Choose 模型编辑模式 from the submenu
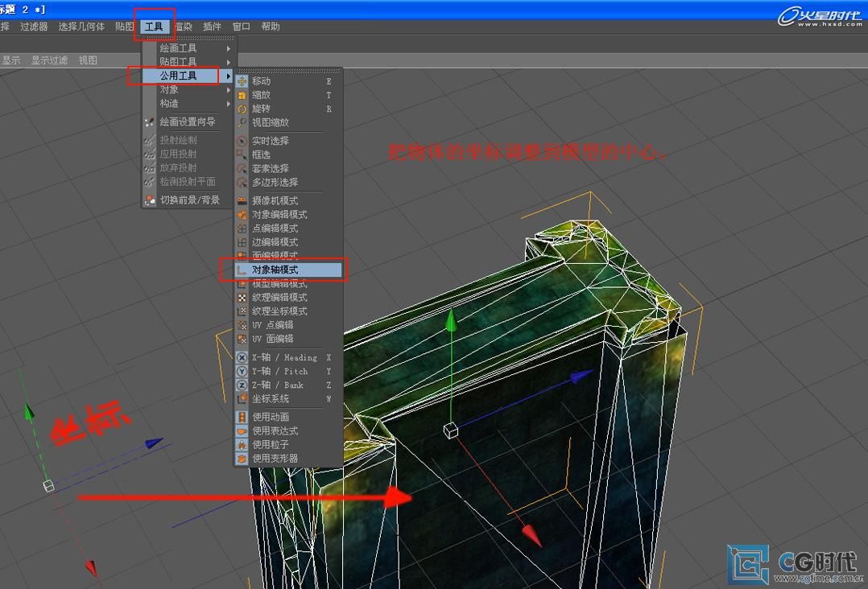 click(x=288, y=284)
